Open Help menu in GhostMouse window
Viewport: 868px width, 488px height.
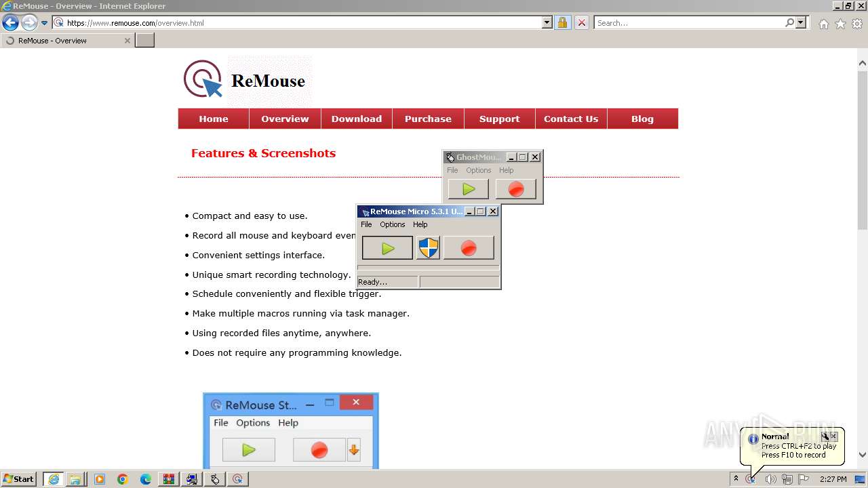(507, 170)
